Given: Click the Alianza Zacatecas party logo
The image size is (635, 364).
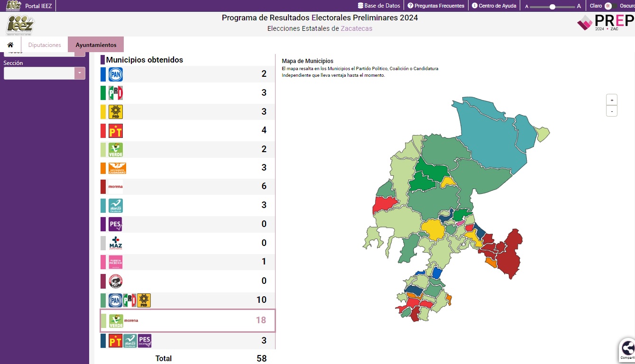Looking at the screenshot, I should [x=116, y=205].
